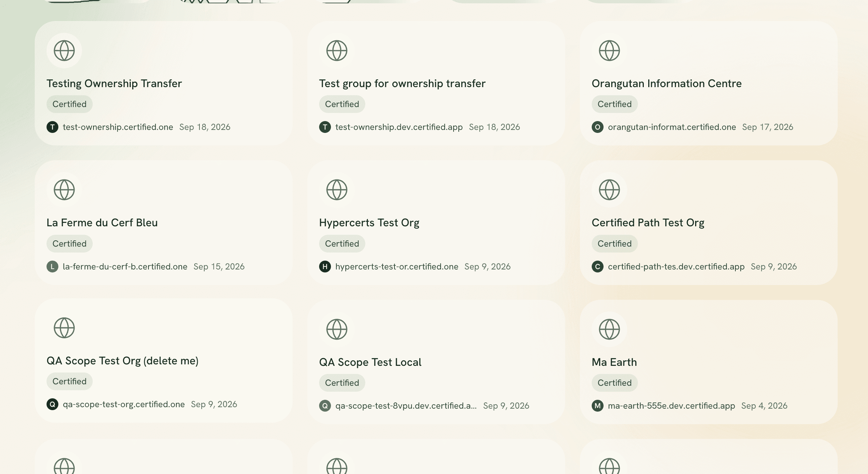Click the H avatar beside hypercerts-test-or.certified.one
Viewport: 868px width, 474px height.
pos(325,267)
